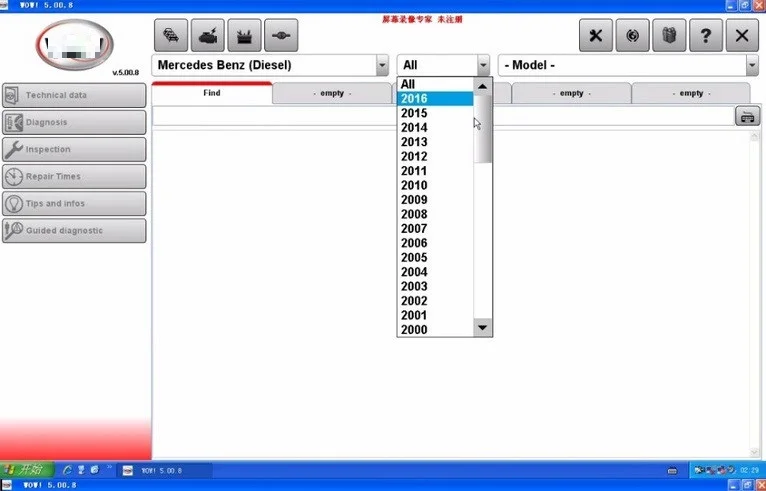Screen dimensions: 766x491
Task: Choose 2014 in the year list
Action: [435, 128]
